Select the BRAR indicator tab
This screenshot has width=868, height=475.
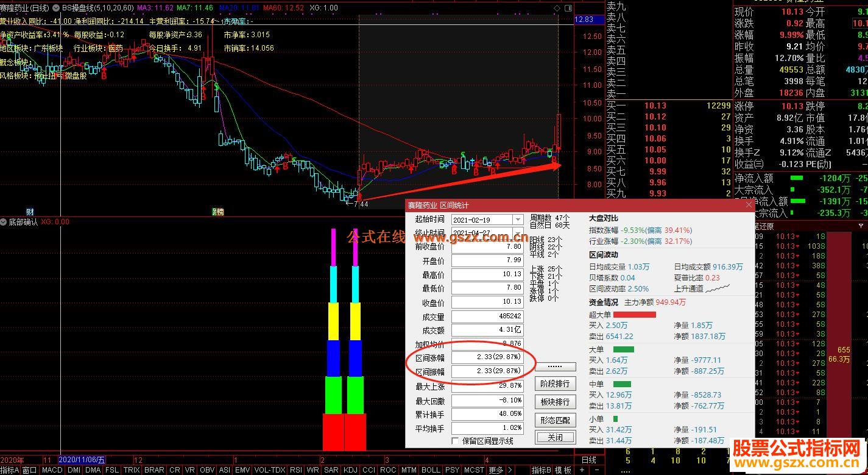click(x=154, y=470)
